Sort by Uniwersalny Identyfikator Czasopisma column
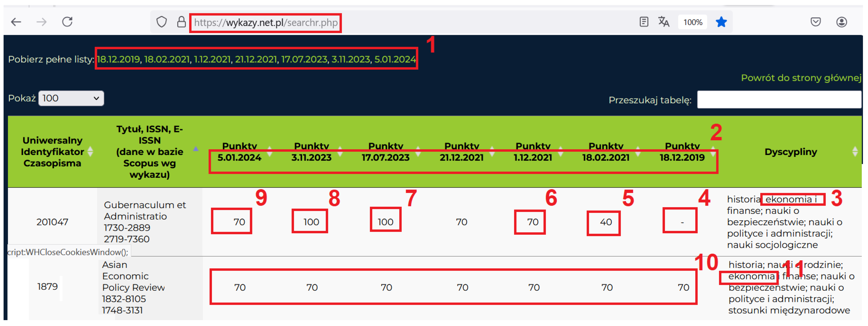 click(x=53, y=152)
